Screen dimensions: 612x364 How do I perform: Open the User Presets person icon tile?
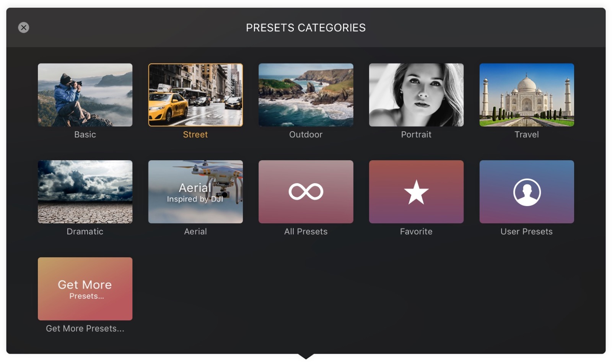[527, 192]
